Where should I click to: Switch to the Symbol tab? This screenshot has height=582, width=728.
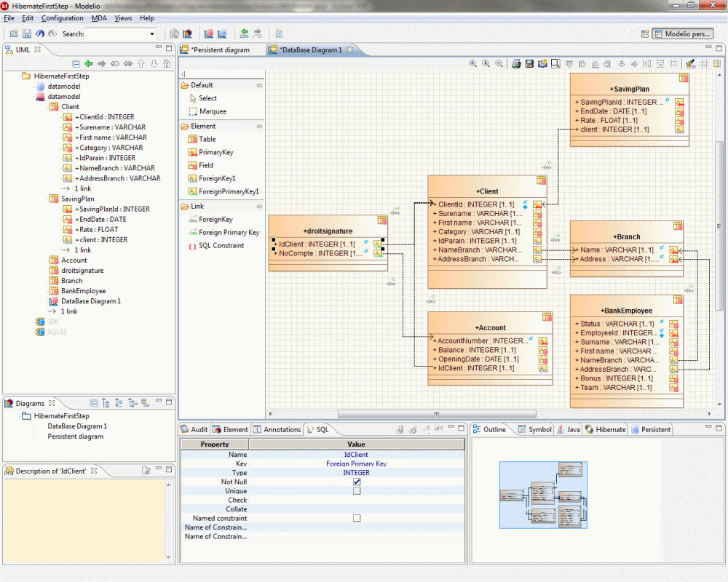pos(535,430)
